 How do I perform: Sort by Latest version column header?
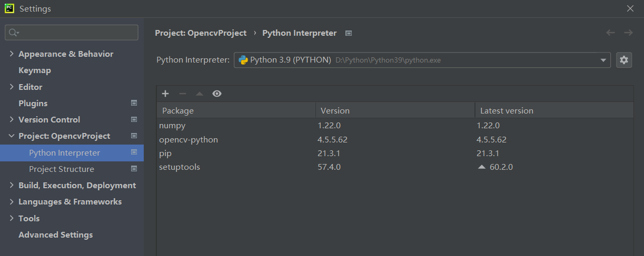[507, 111]
